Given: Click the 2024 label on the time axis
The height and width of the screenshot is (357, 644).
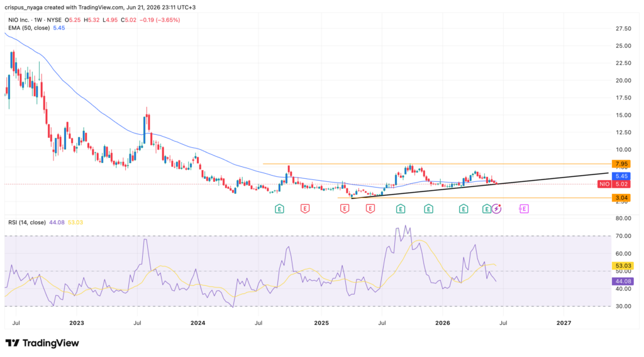Looking at the screenshot, I should [x=198, y=323].
